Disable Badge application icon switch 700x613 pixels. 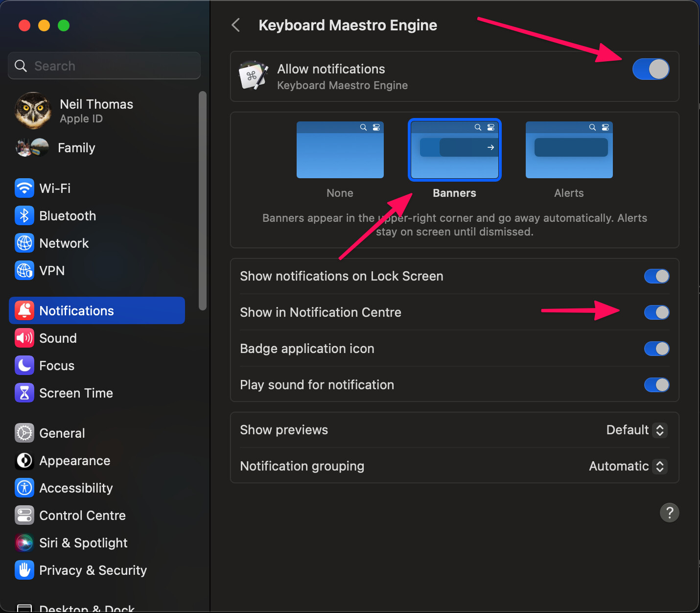[x=656, y=349]
